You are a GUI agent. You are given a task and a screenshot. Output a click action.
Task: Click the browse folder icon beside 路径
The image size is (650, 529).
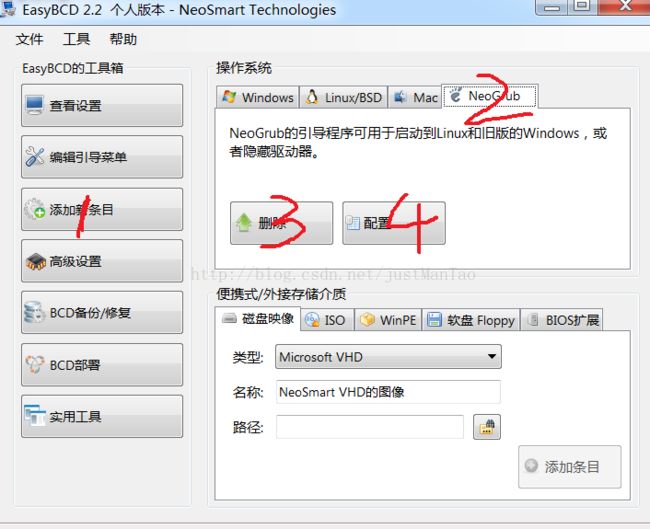pos(487,427)
